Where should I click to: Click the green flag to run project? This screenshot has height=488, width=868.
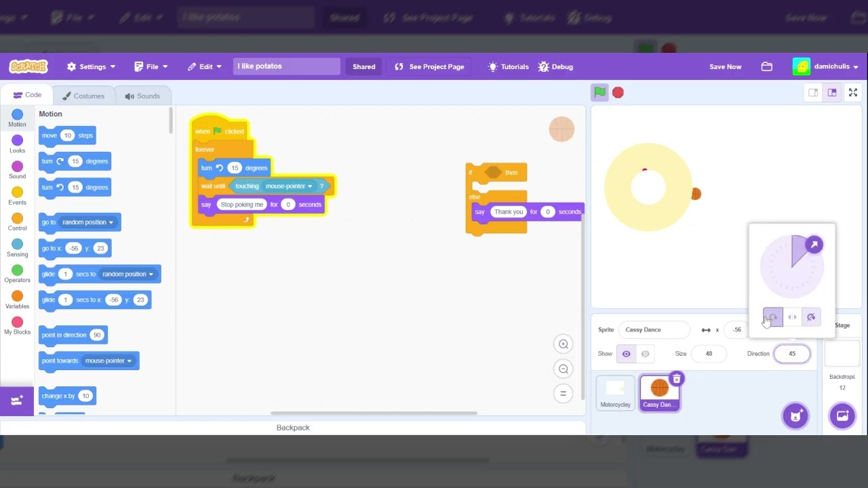tap(600, 92)
